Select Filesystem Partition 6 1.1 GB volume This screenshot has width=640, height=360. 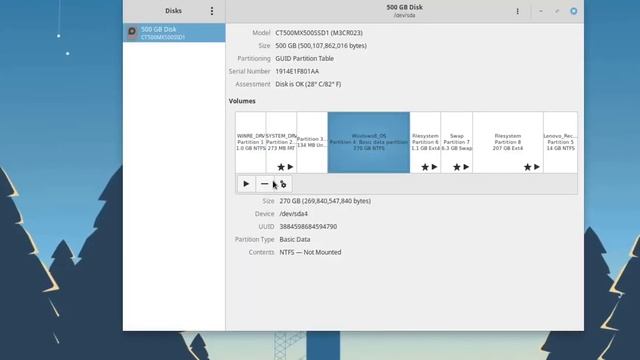tap(425, 142)
